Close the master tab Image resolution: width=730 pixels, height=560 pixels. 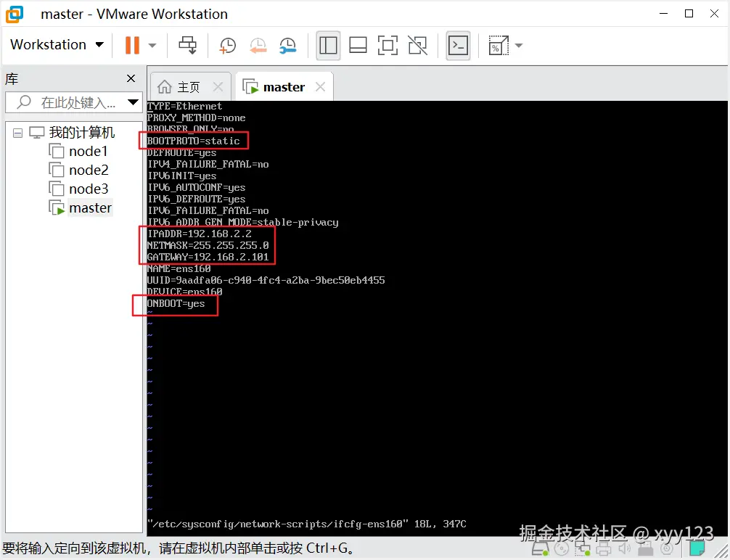(x=320, y=86)
